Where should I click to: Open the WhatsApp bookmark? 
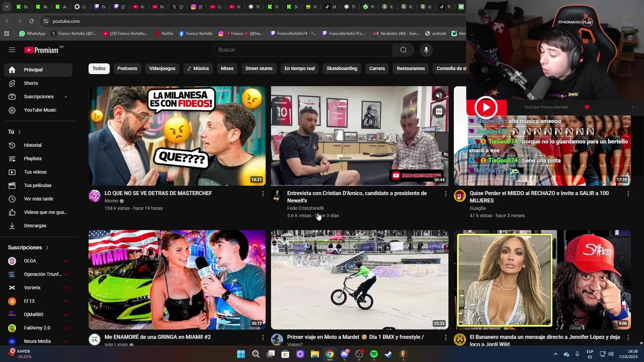coord(32,34)
